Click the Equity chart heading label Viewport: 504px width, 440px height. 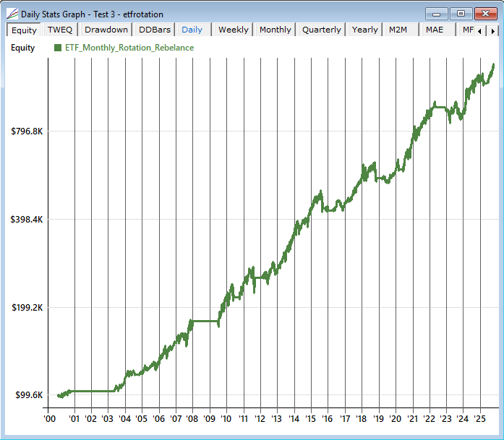click(22, 48)
